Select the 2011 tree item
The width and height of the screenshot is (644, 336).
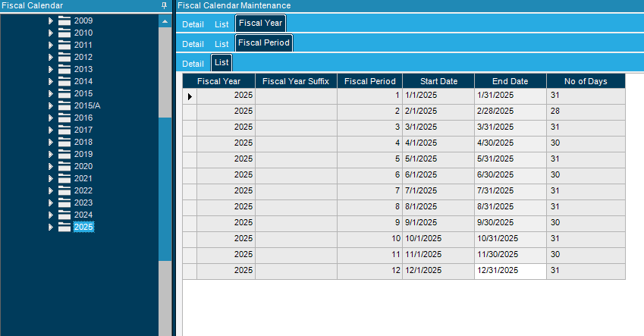(x=83, y=46)
